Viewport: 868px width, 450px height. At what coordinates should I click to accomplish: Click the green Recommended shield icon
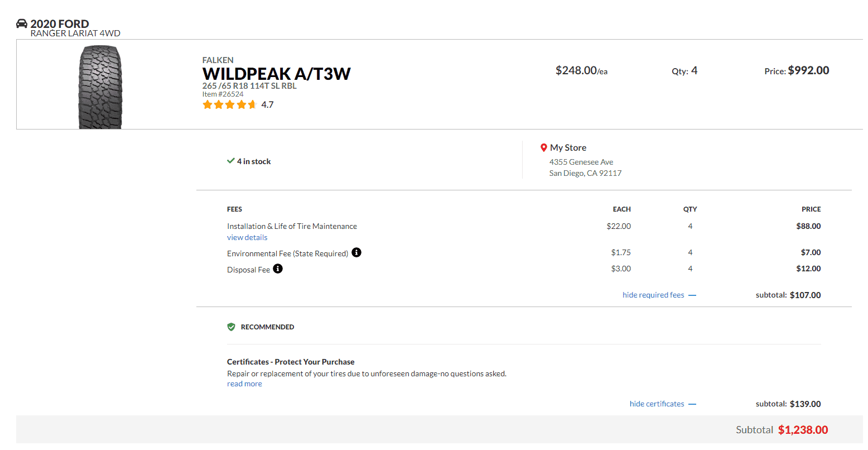[x=231, y=327]
